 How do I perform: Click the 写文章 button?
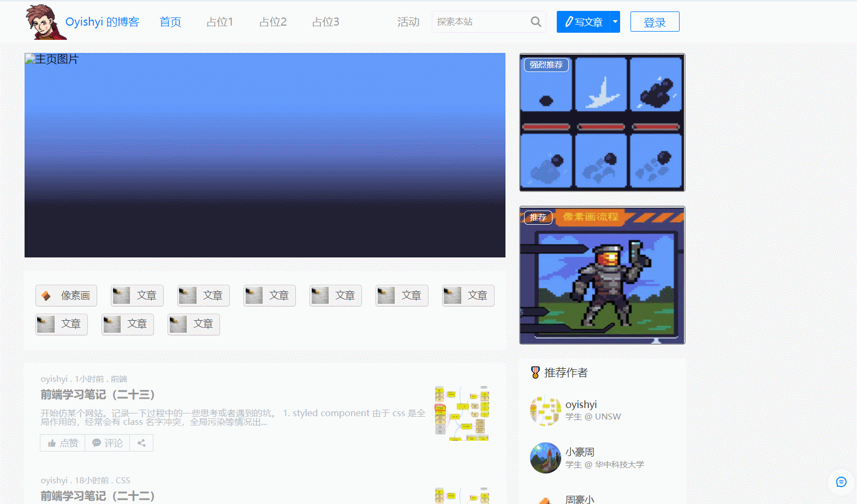tap(583, 22)
